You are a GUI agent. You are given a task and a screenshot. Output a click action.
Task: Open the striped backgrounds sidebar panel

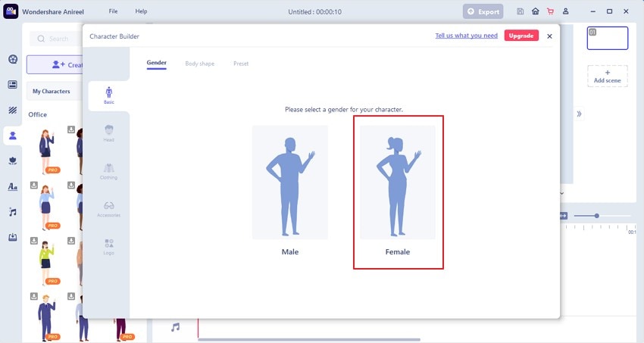coord(13,110)
